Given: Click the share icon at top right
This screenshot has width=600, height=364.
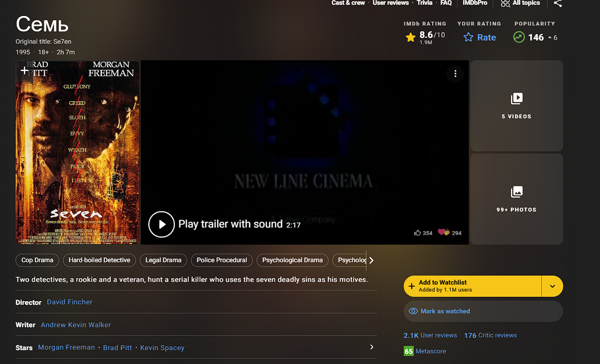Looking at the screenshot, I should click(558, 3).
